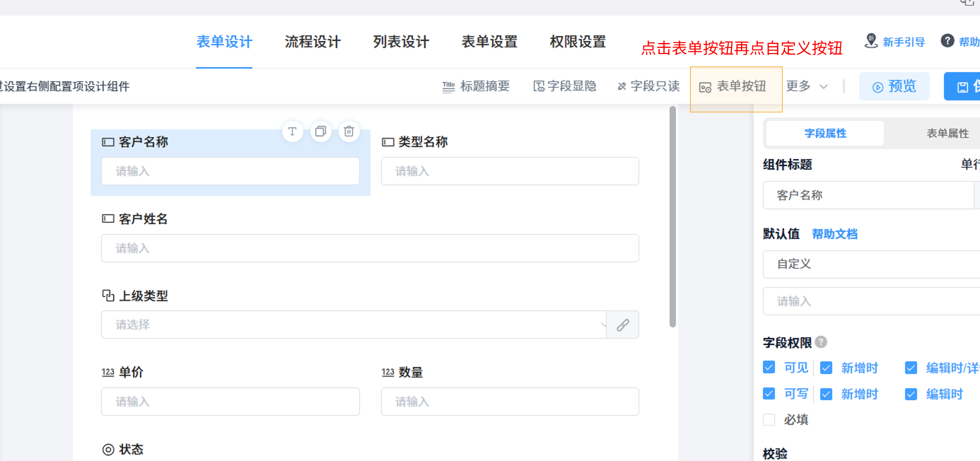Toggle the 可见 checkbox
The width and height of the screenshot is (980, 461).
pyautogui.click(x=769, y=367)
